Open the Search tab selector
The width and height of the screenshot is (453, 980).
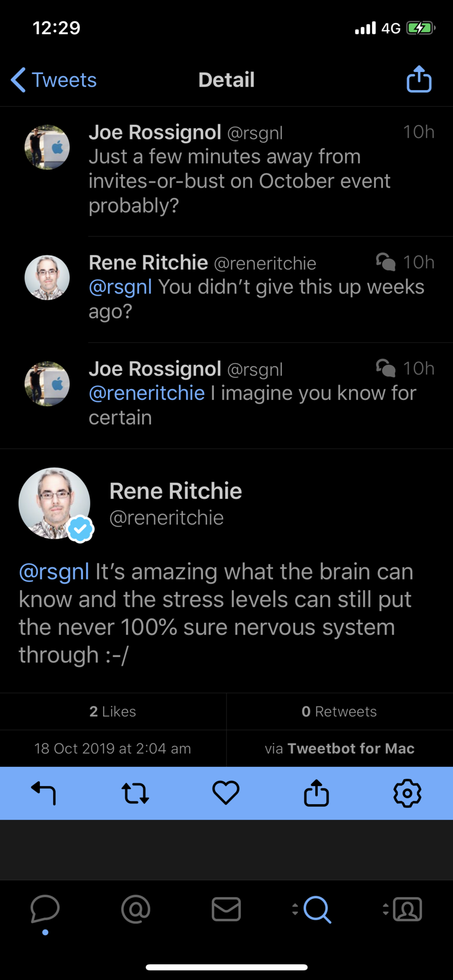point(316,909)
